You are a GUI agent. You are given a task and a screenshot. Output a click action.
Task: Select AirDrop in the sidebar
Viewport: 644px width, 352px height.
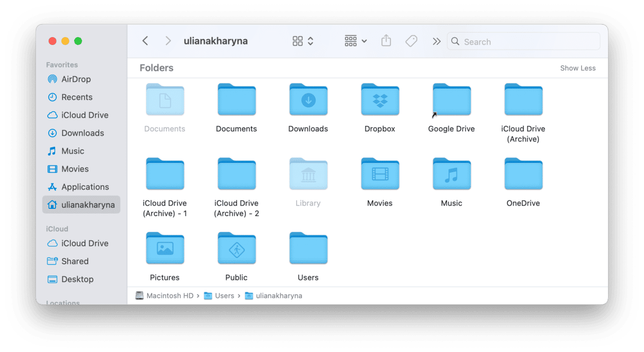pyautogui.click(x=76, y=79)
